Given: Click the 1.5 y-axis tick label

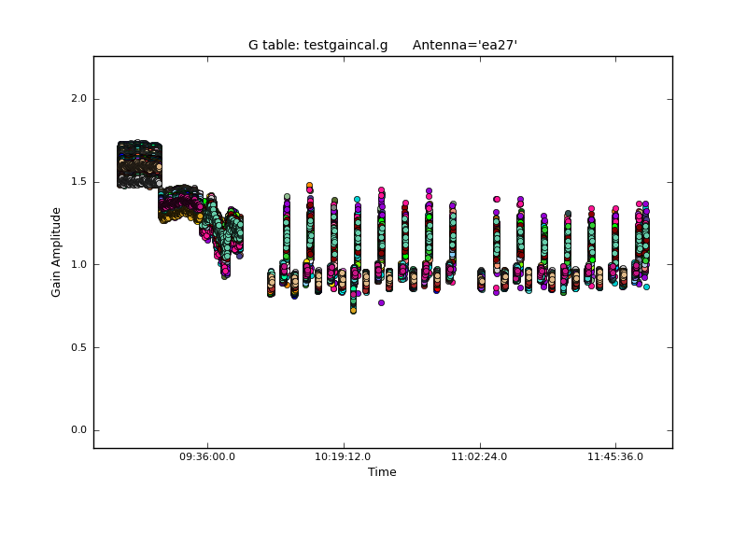Looking at the screenshot, I should 79,182.
